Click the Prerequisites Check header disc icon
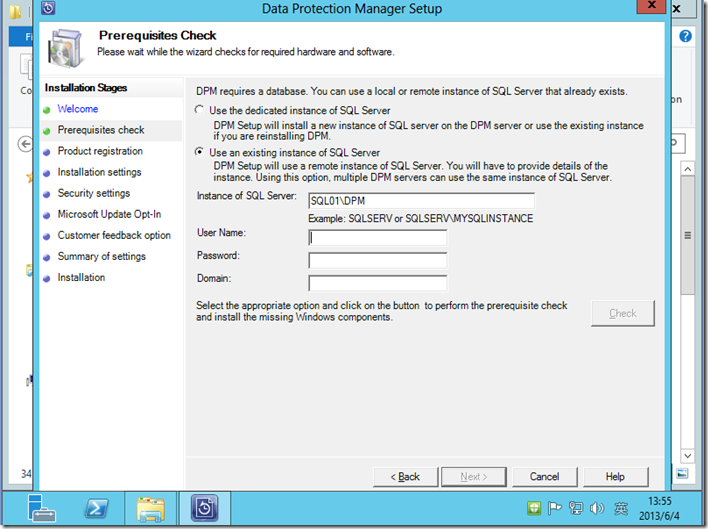 pyautogui.click(x=66, y=48)
